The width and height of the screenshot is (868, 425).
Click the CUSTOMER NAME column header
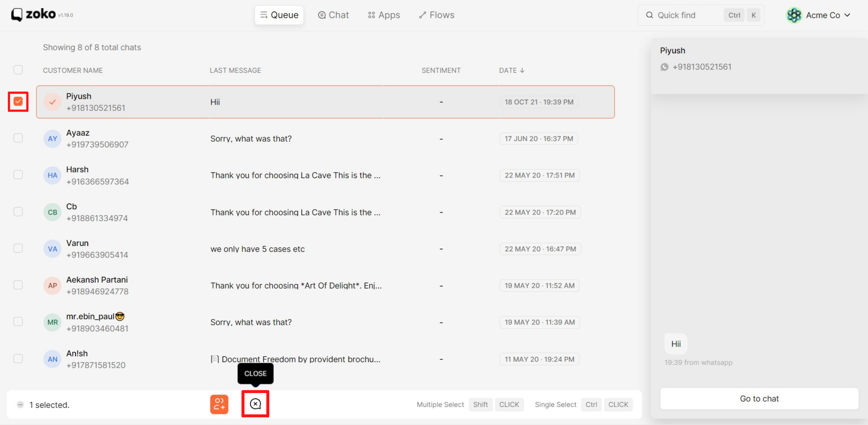(x=73, y=70)
